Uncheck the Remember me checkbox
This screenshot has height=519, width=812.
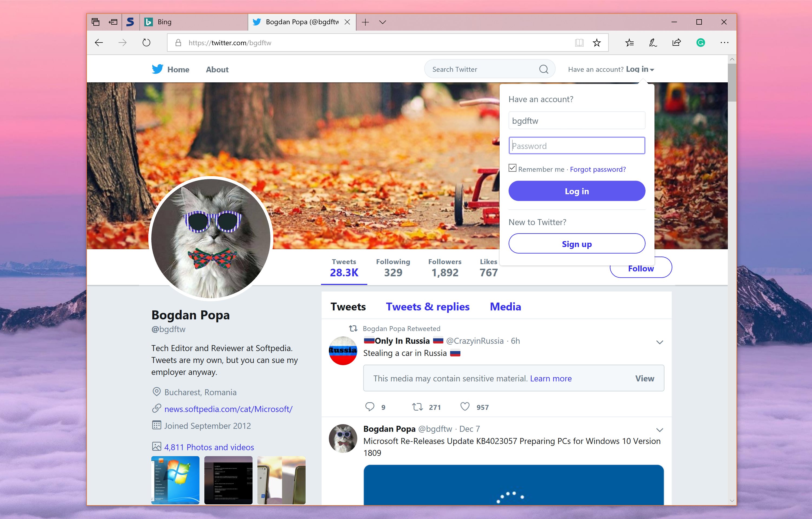[x=512, y=168]
